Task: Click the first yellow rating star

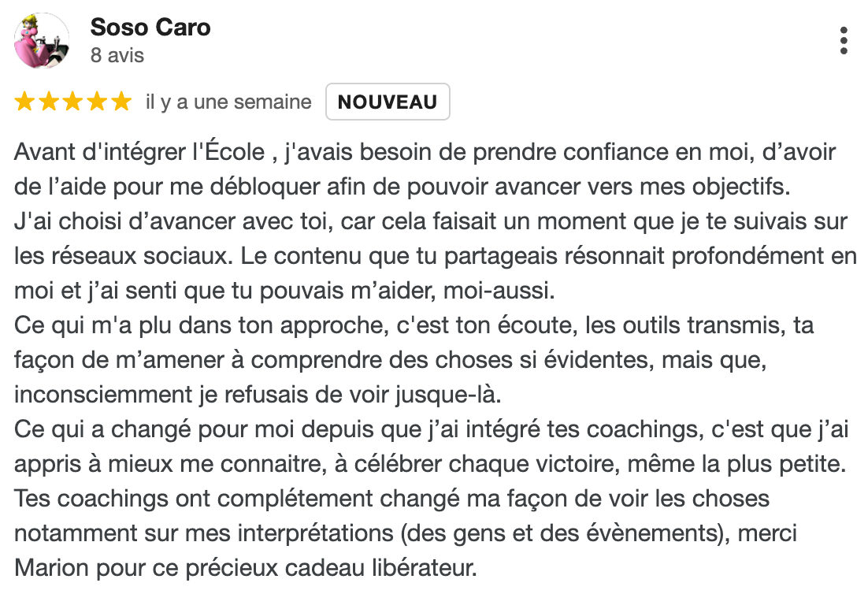Action: (x=24, y=102)
